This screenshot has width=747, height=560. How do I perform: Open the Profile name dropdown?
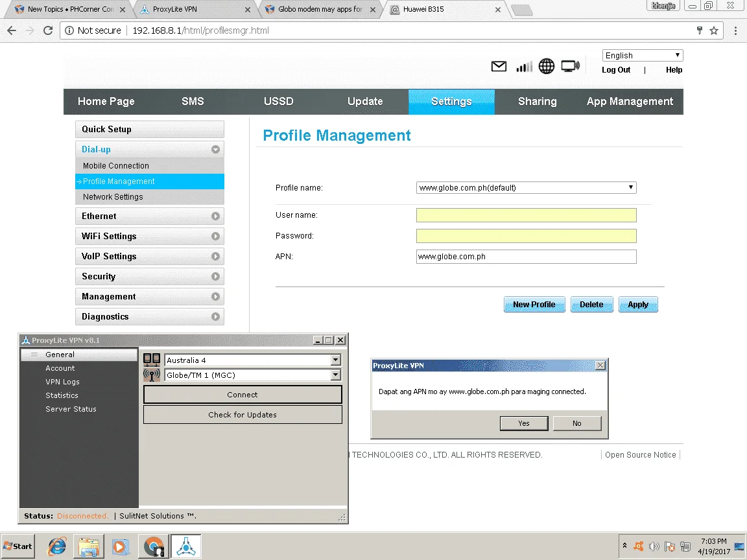526,187
